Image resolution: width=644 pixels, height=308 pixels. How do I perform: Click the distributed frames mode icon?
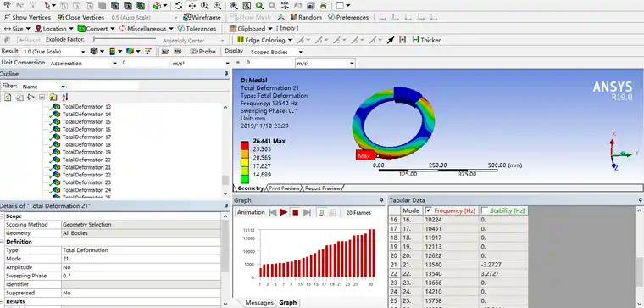(x=322, y=212)
